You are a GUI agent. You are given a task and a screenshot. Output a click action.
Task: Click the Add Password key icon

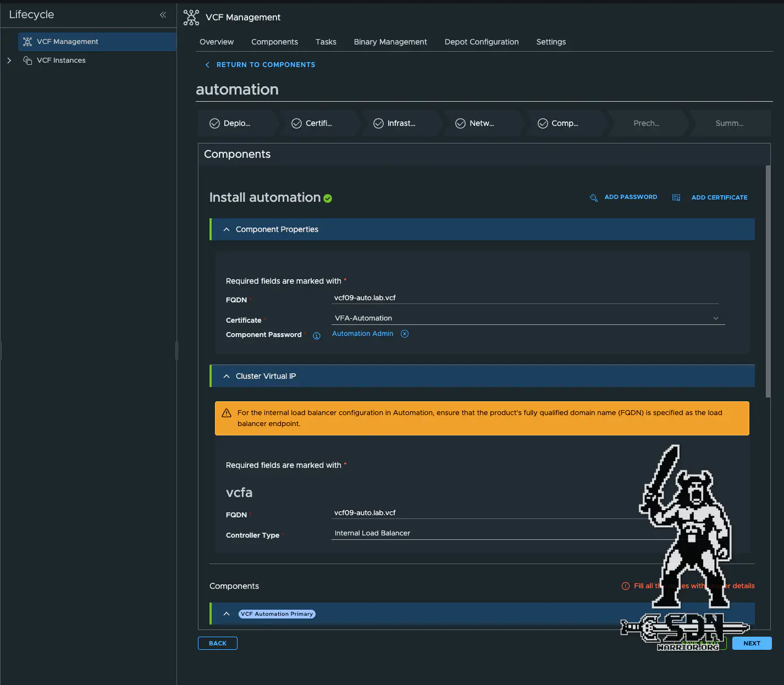[594, 198]
